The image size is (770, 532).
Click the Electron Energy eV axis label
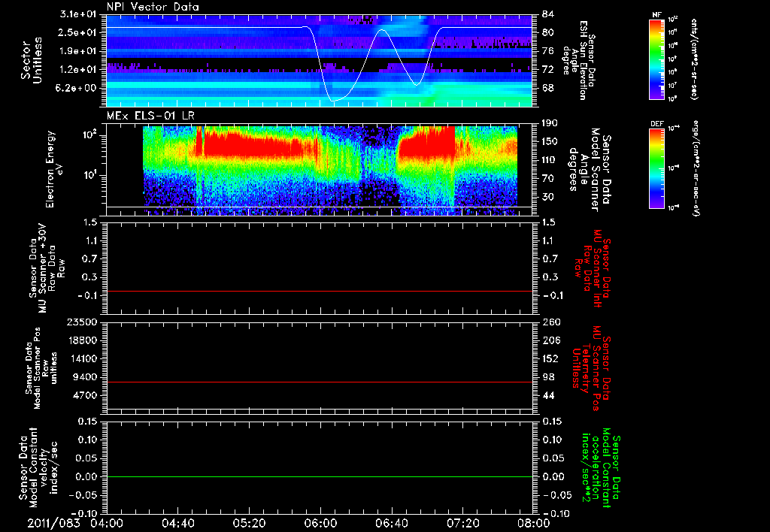[53, 169]
